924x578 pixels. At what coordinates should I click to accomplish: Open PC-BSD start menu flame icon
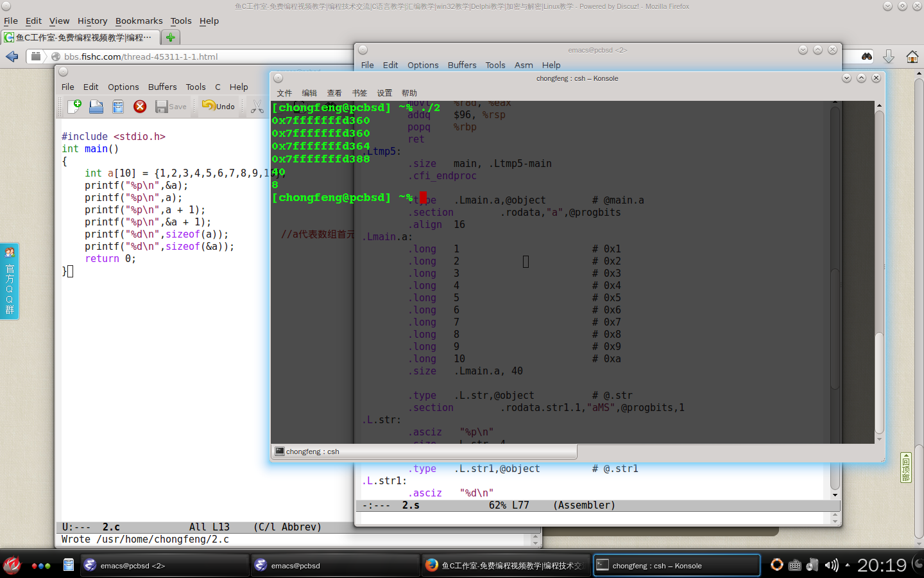coord(12,565)
